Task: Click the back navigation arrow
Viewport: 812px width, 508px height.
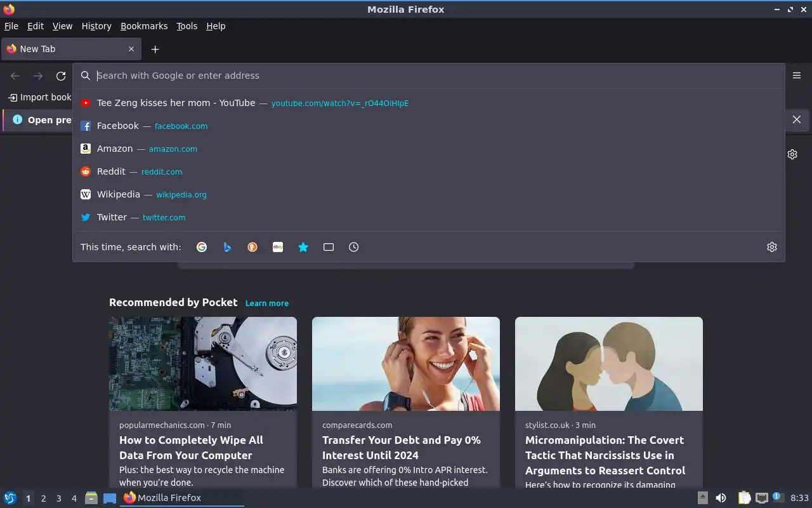Action: 15,76
